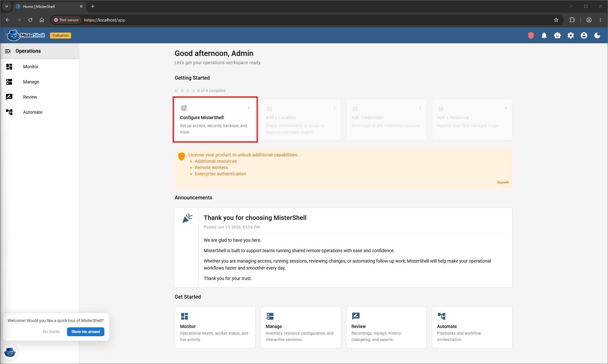Start the tour with Show me around

pyautogui.click(x=86, y=332)
